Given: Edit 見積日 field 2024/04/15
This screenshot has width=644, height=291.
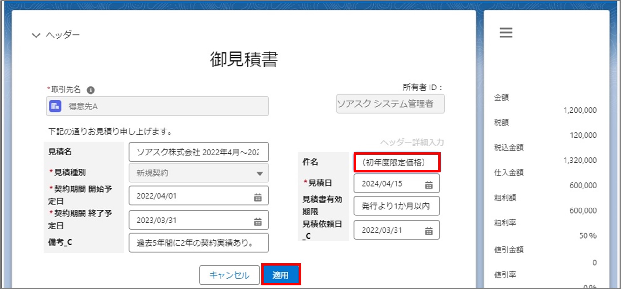Looking at the screenshot, I should click(x=397, y=183).
